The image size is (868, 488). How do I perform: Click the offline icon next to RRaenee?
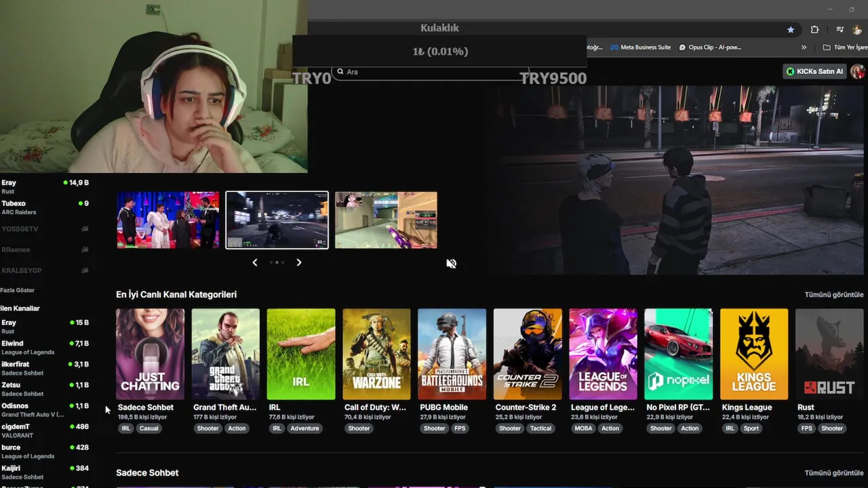click(85, 249)
